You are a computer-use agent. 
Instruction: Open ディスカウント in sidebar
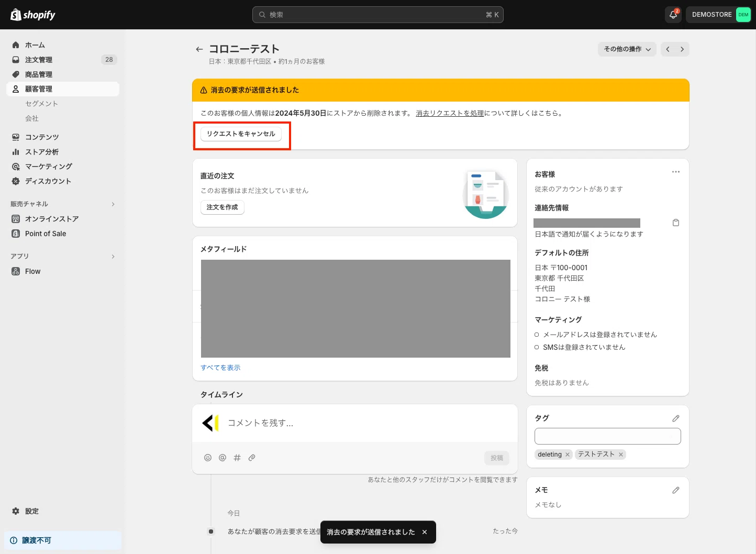tap(63, 181)
